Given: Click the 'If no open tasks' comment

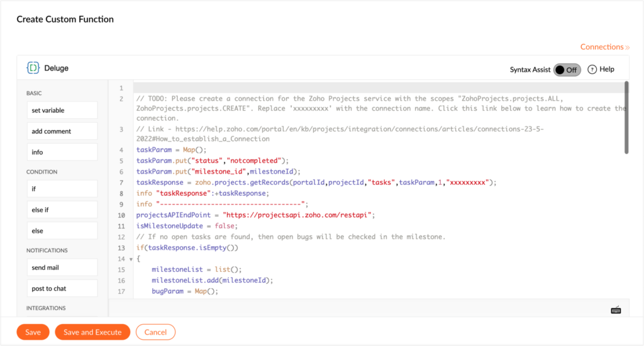Looking at the screenshot, I should click(291, 237).
